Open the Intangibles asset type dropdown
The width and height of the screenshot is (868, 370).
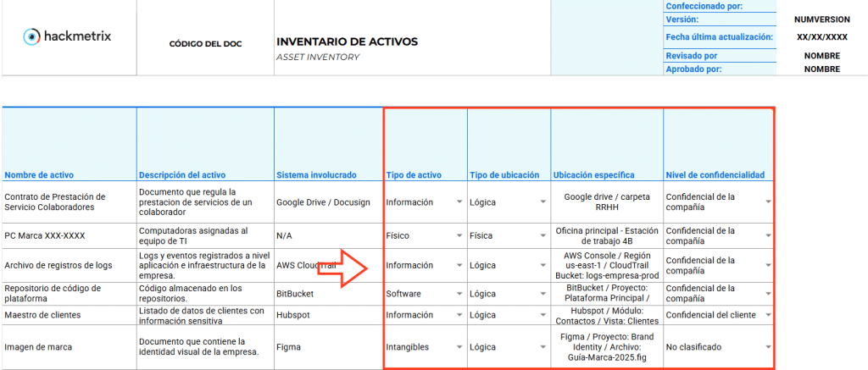(459, 347)
